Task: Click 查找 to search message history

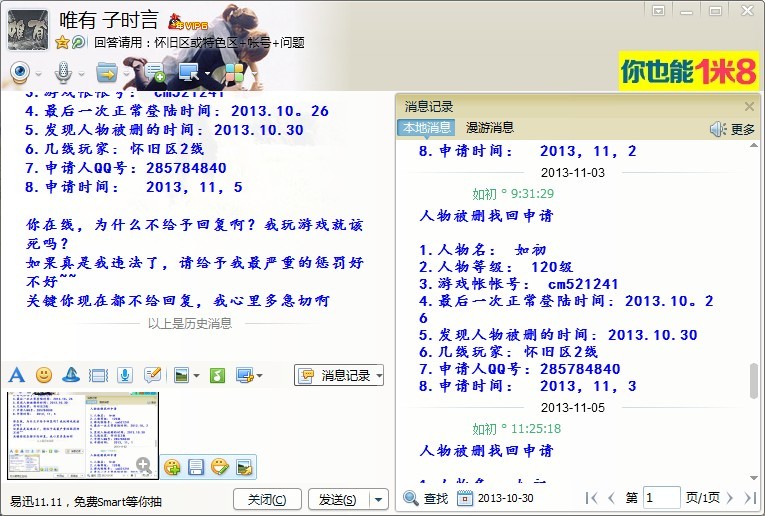Action: (x=426, y=498)
